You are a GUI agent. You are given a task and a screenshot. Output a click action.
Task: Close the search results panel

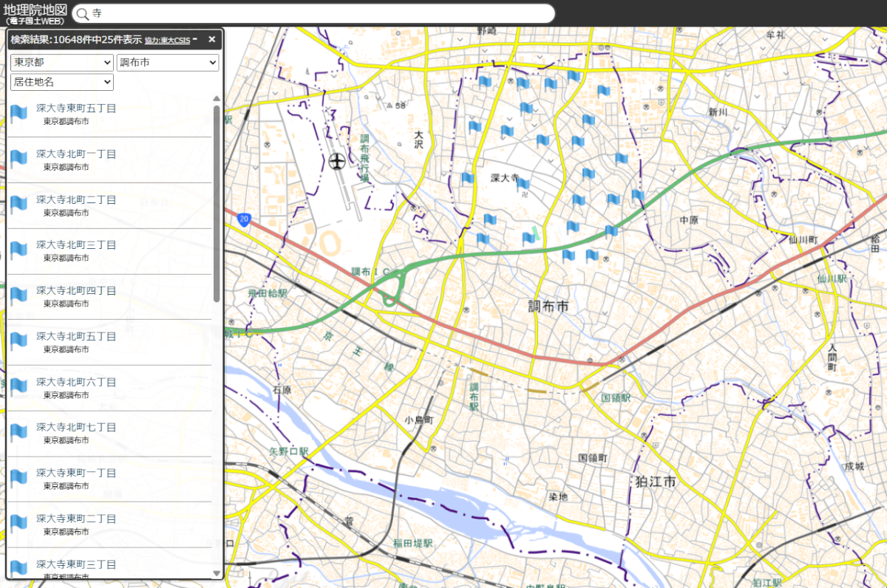(x=211, y=39)
